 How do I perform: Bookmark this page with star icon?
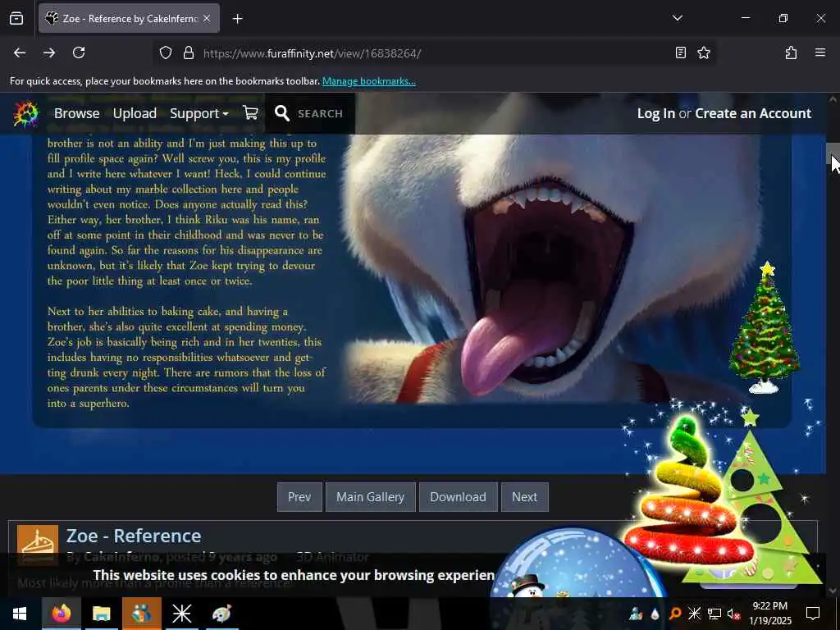703,52
